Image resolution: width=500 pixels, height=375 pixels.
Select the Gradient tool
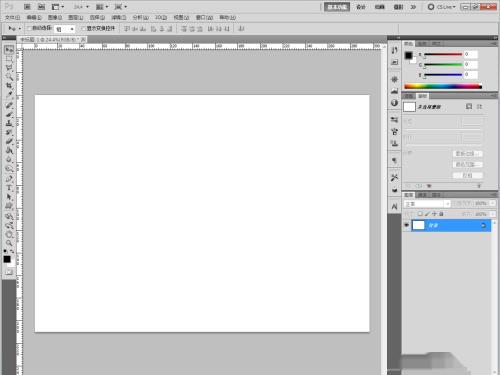tap(9, 150)
